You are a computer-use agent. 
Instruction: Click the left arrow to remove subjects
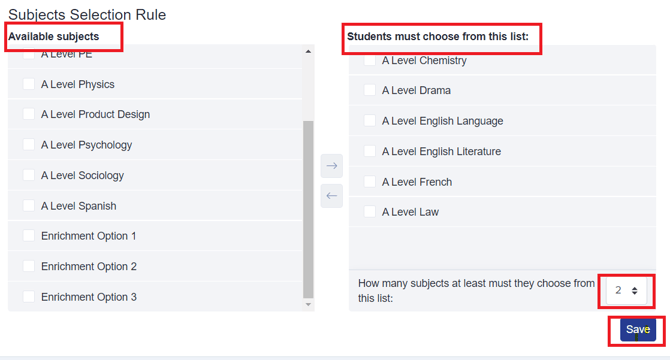coord(332,196)
